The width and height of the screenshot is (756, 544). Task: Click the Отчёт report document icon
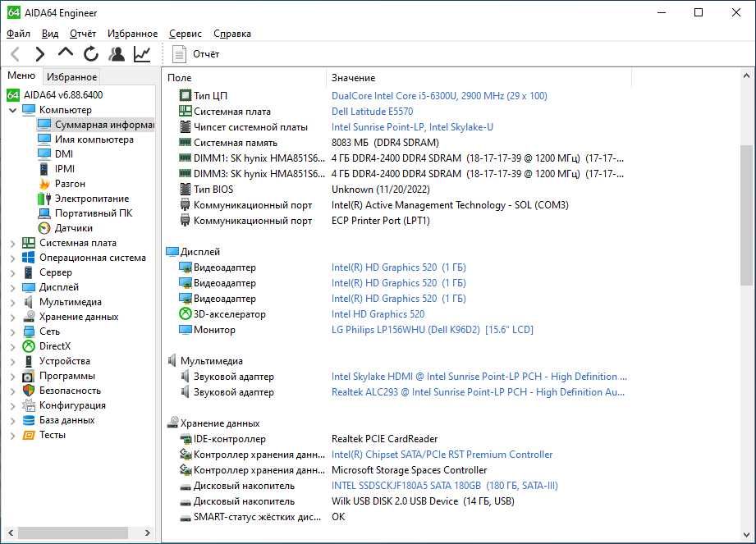(179, 54)
